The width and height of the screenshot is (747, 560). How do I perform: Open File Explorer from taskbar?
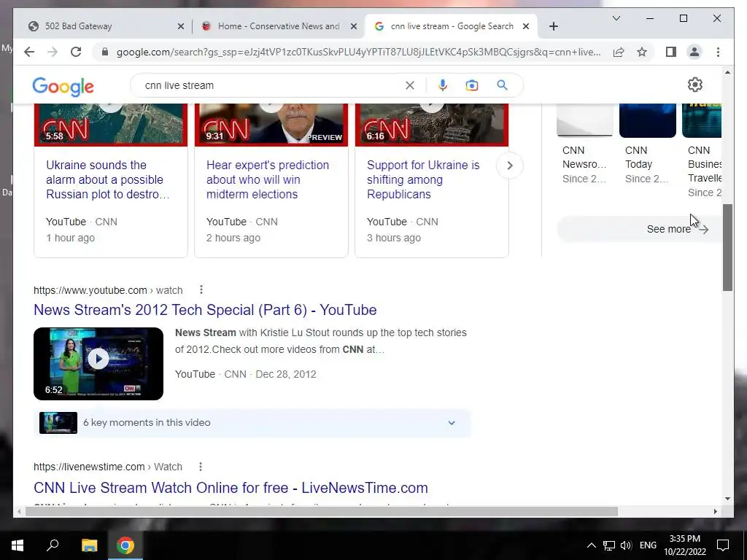click(x=89, y=545)
